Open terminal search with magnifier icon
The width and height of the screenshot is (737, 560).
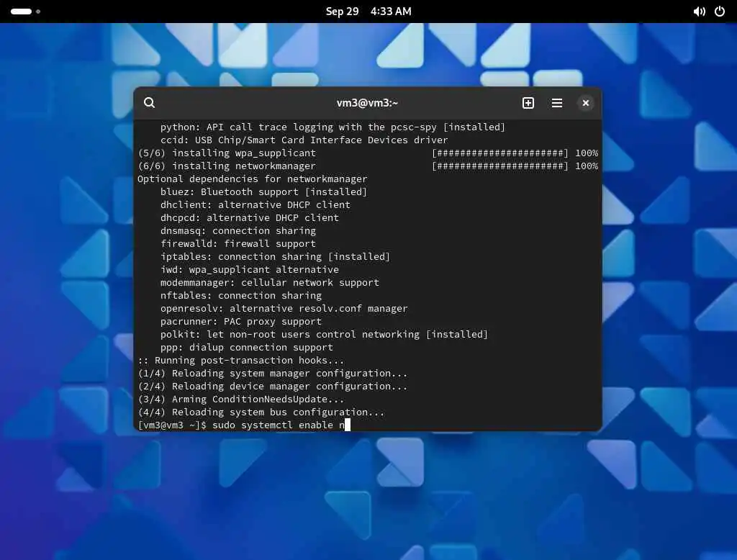click(x=150, y=102)
